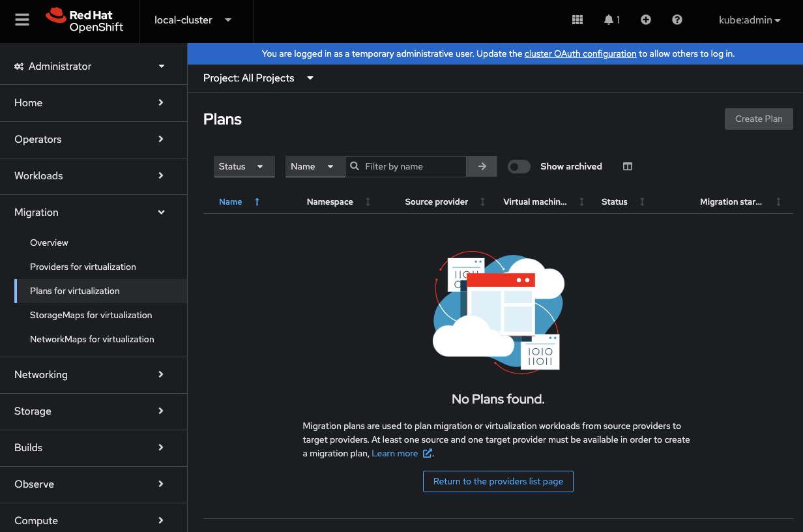Sort table by Migration started column

[740, 202]
